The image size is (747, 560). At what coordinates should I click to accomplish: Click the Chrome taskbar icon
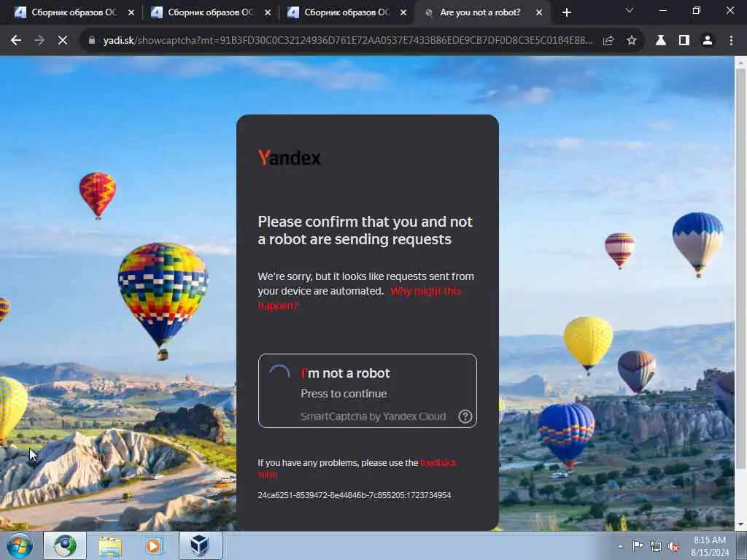tap(65, 545)
